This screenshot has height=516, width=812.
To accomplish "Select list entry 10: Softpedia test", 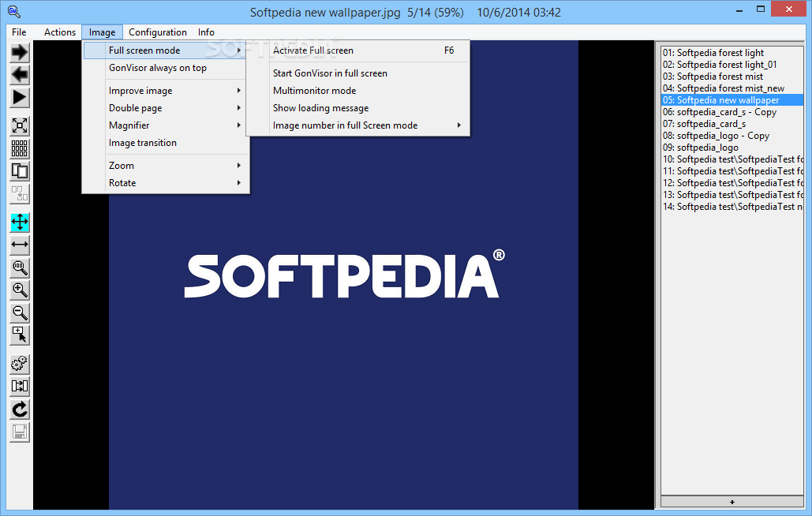I will [x=732, y=159].
